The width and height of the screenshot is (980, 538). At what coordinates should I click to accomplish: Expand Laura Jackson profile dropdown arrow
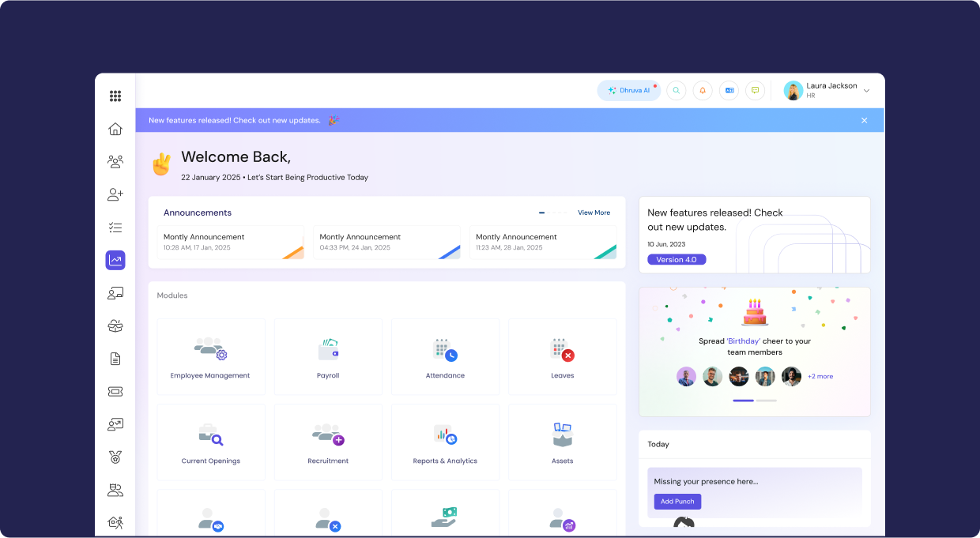866,91
